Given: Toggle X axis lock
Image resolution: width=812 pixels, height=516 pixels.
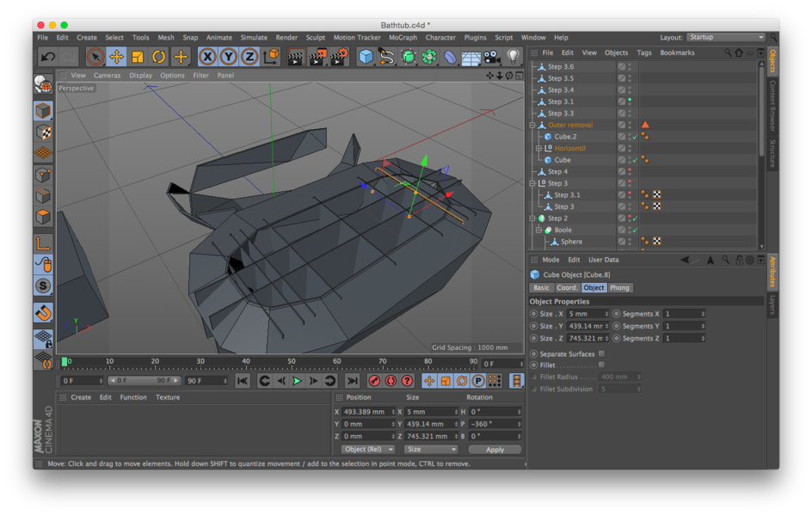Looking at the screenshot, I should [207, 57].
